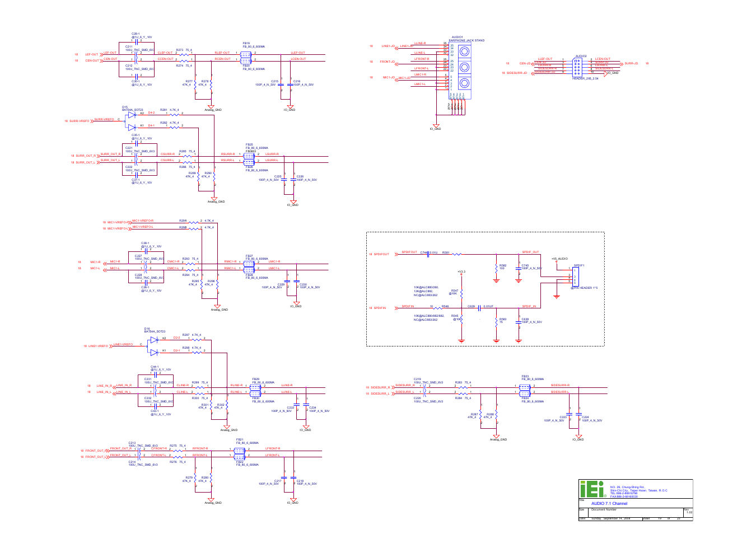Select capacitor C639 0.01UF symbol
Screen dimensions: 756x534
click(480, 308)
